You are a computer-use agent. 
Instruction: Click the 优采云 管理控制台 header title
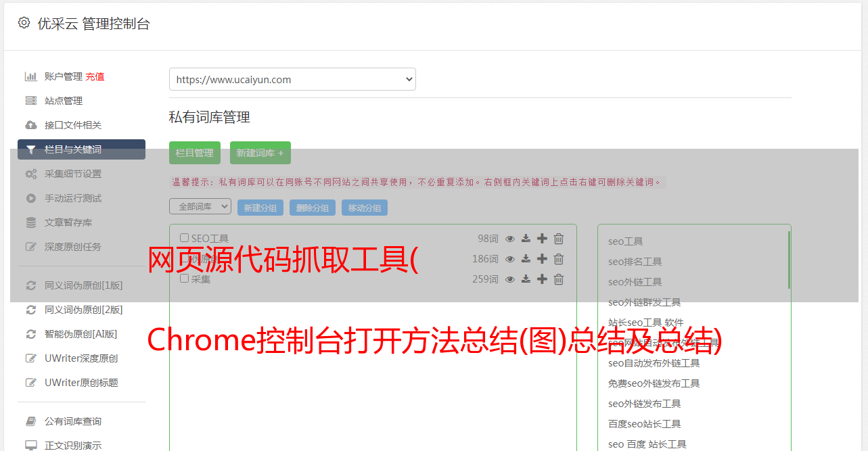coord(93,24)
